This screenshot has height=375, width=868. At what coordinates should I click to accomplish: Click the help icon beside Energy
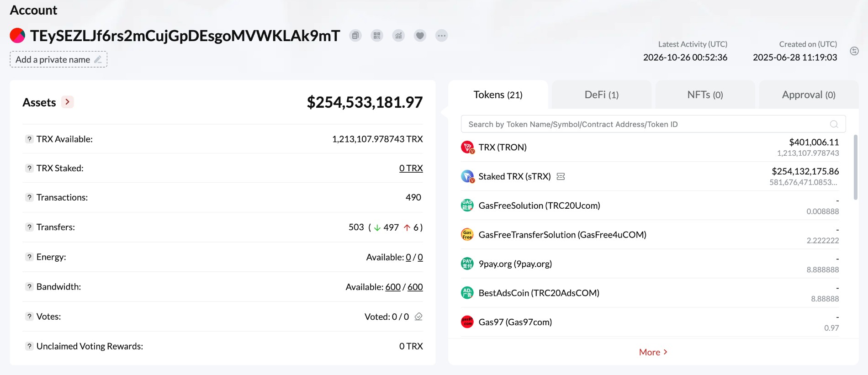pyautogui.click(x=29, y=257)
